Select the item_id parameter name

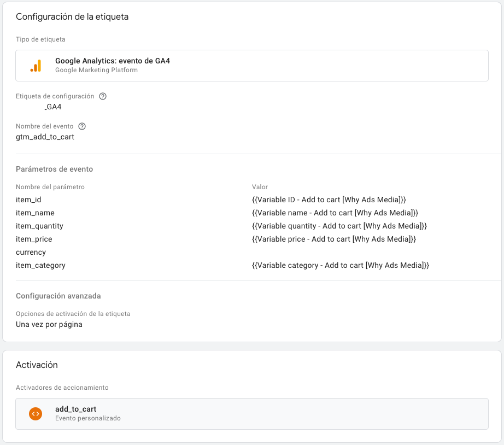point(28,200)
